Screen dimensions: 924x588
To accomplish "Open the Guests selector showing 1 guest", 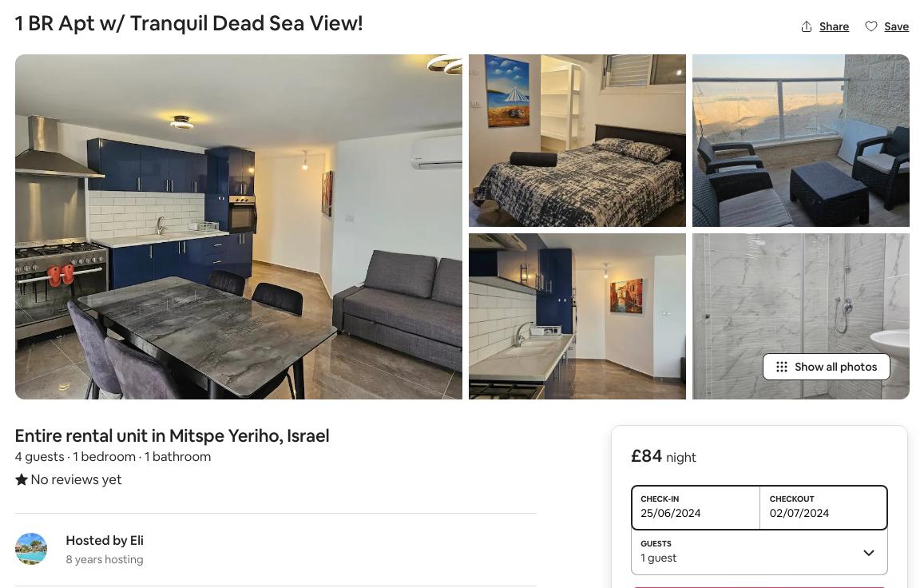I will tap(759, 551).
